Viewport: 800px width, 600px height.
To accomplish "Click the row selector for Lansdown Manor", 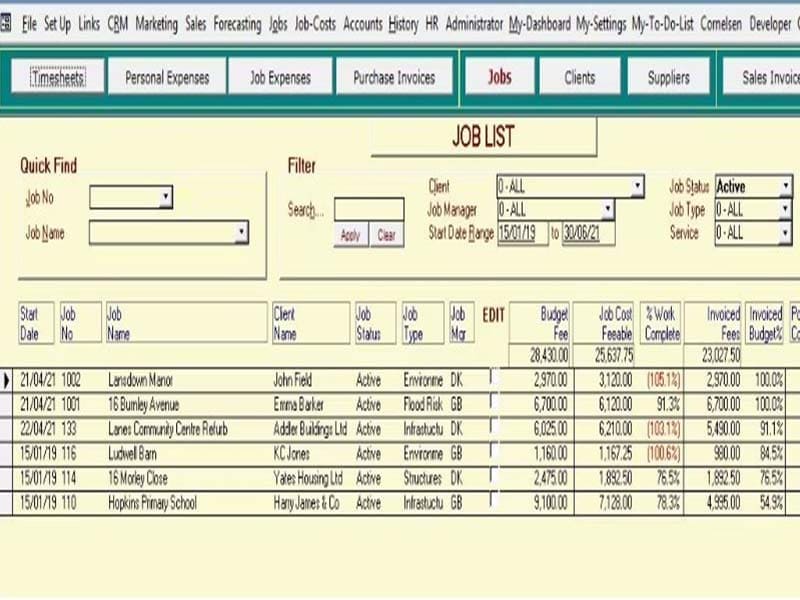I will coord(6,380).
